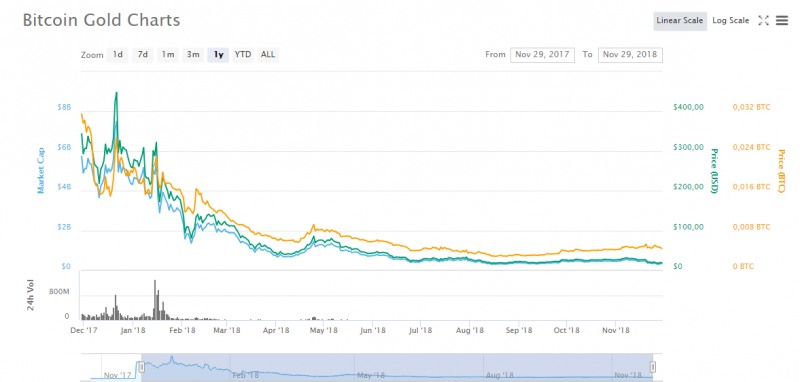Grab the right navigator range handle
800x382 pixels.
[653, 367]
